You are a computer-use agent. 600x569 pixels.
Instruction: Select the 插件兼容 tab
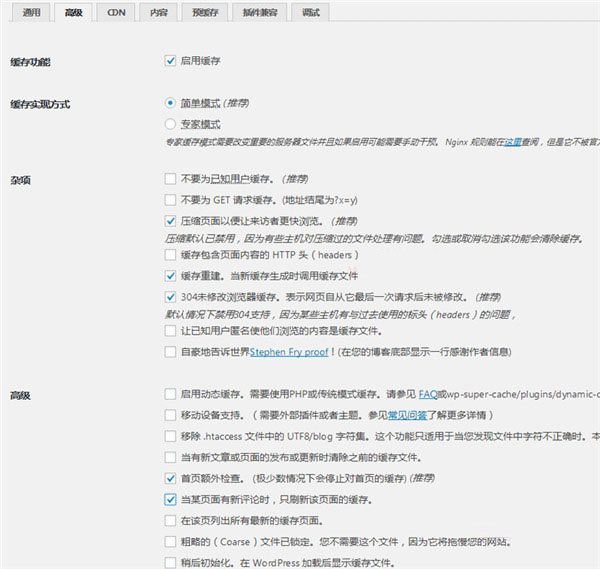pyautogui.click(x=260, y=13)
